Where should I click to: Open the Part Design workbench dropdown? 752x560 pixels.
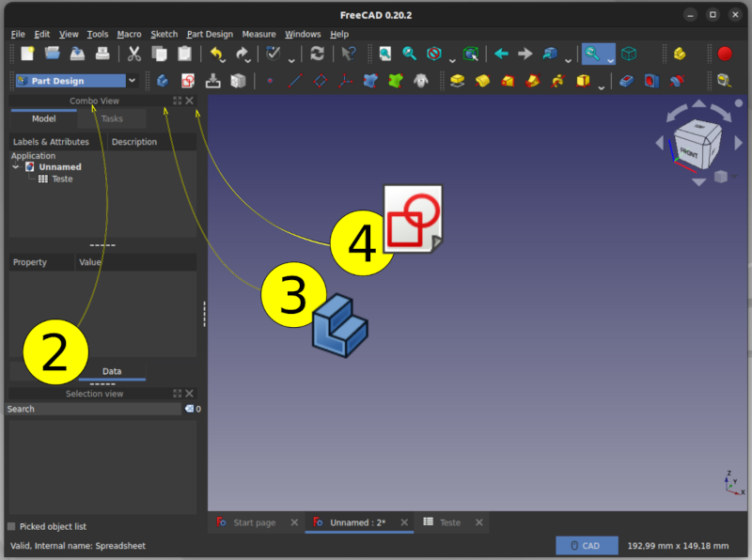(132, 81)
